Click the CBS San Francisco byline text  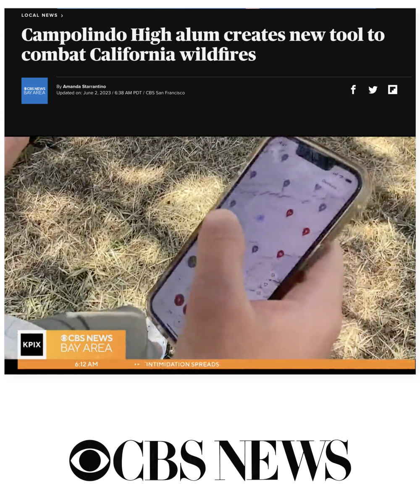coord(165,93)
